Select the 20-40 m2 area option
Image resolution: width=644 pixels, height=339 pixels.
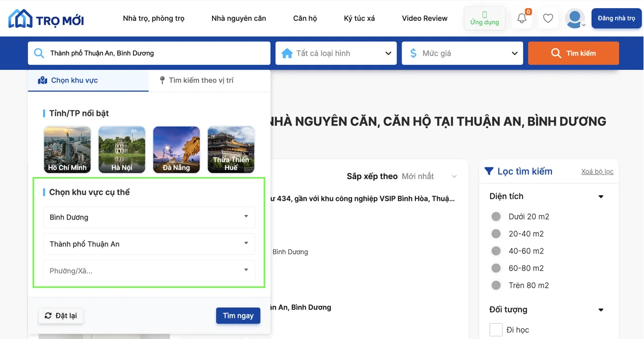496,234
